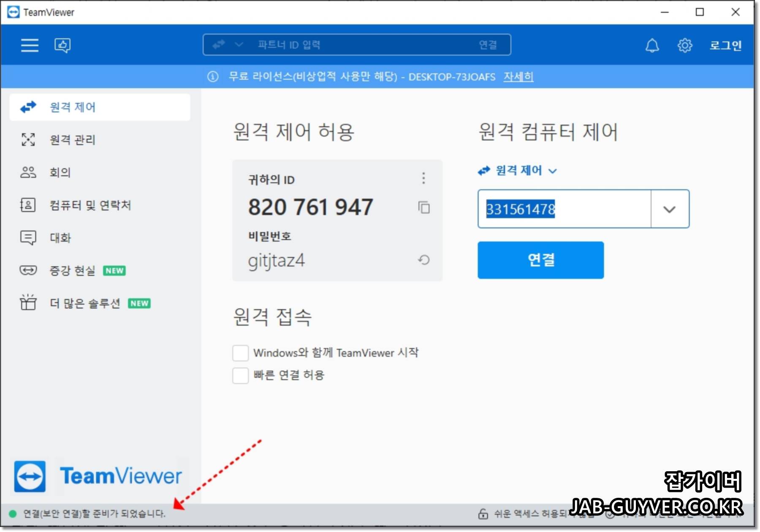Viewport: 760px width, 532px height.
Task: Click the small 연결 button in the top bar
Action: (x=488, y=45)
